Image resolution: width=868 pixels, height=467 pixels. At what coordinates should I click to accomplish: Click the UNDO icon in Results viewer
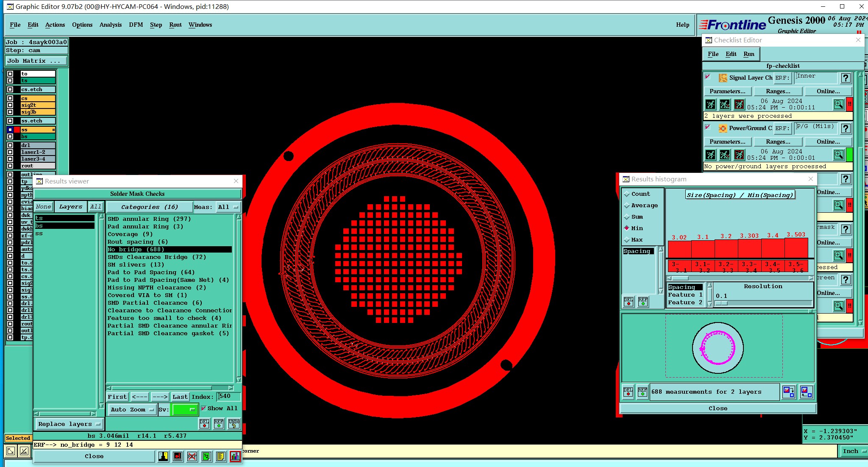(234, 424)
